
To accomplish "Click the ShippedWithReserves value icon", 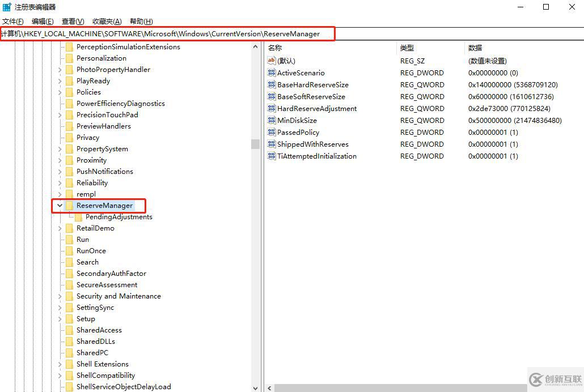I will coord(272,144).
